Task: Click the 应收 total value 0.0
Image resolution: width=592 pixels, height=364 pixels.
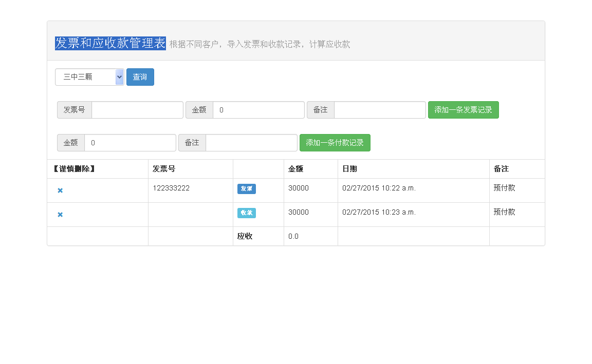Action: pos(293,237)
